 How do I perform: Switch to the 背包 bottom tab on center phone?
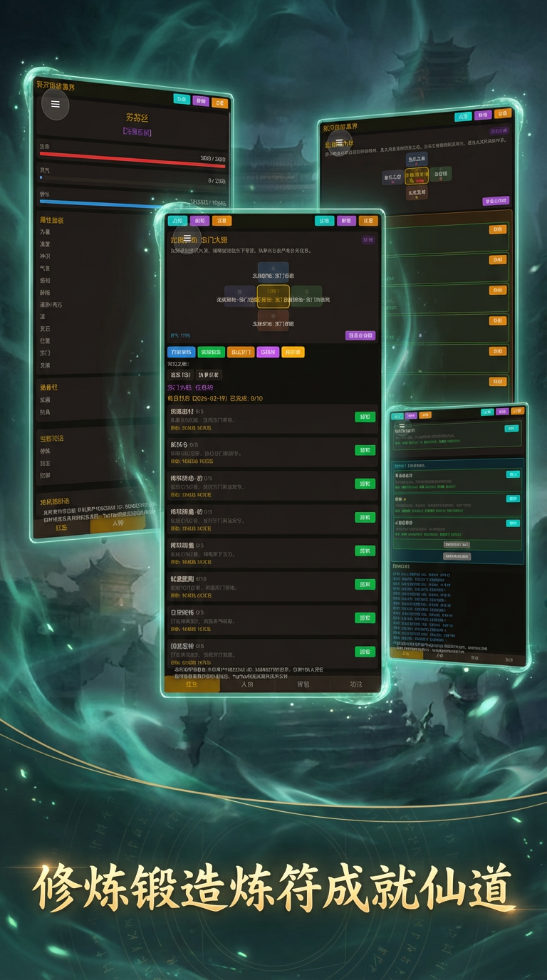(303, 684)
